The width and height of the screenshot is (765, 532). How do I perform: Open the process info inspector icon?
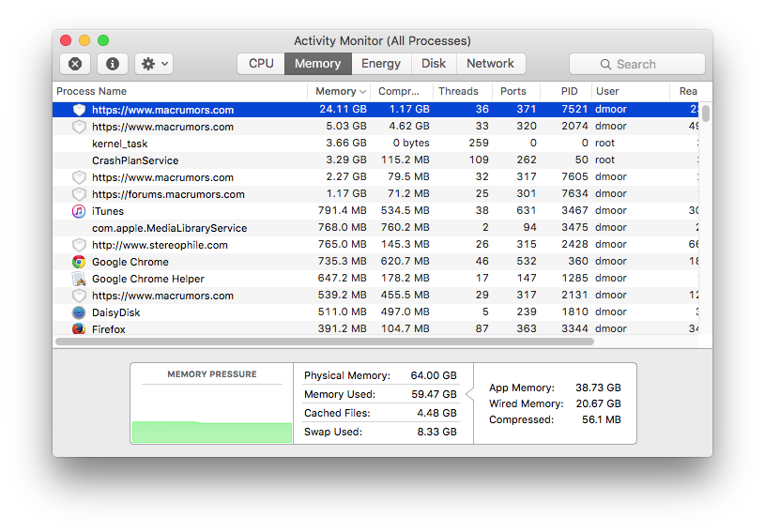click(x=113, y=64)
